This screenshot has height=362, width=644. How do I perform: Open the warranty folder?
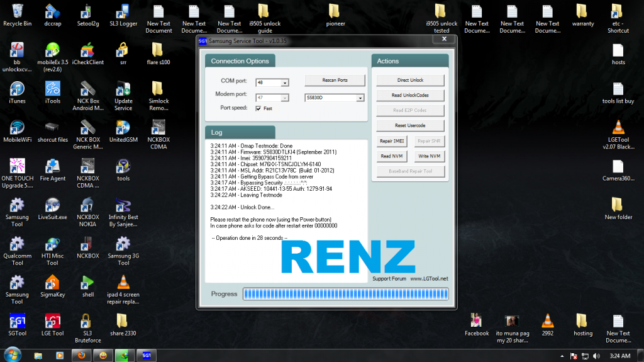(x=583, y=16)
